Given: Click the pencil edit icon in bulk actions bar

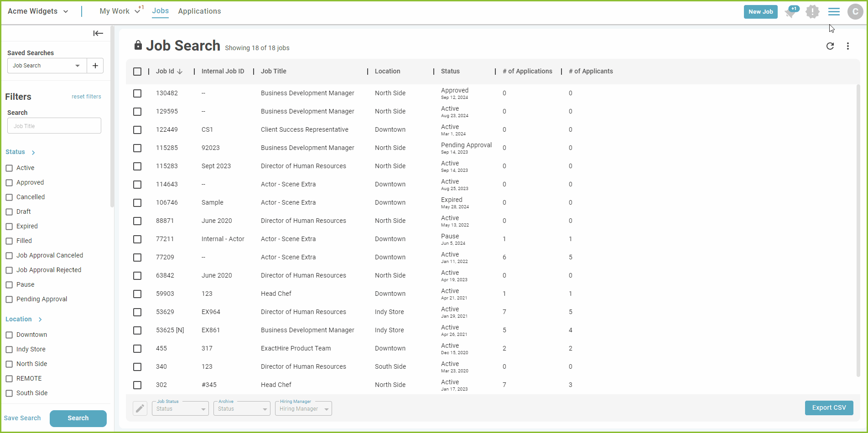Looking at the screenshot, I should [x=140, y=408].
